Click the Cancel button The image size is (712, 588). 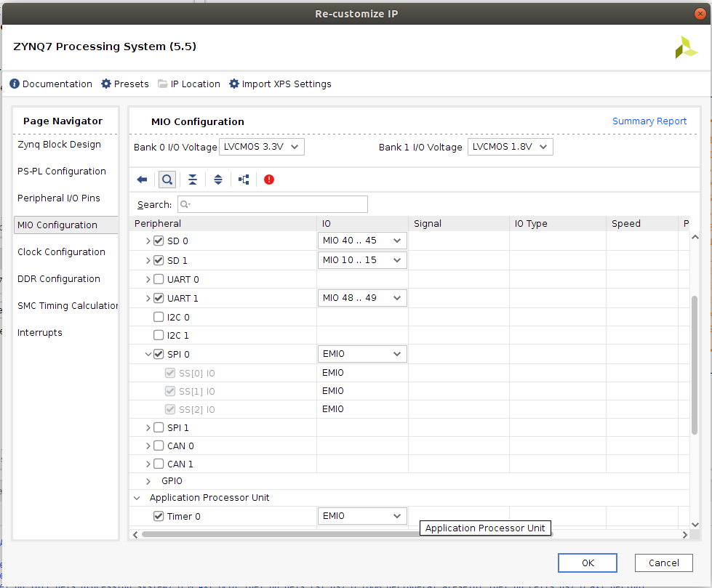(x=664, y=563)
